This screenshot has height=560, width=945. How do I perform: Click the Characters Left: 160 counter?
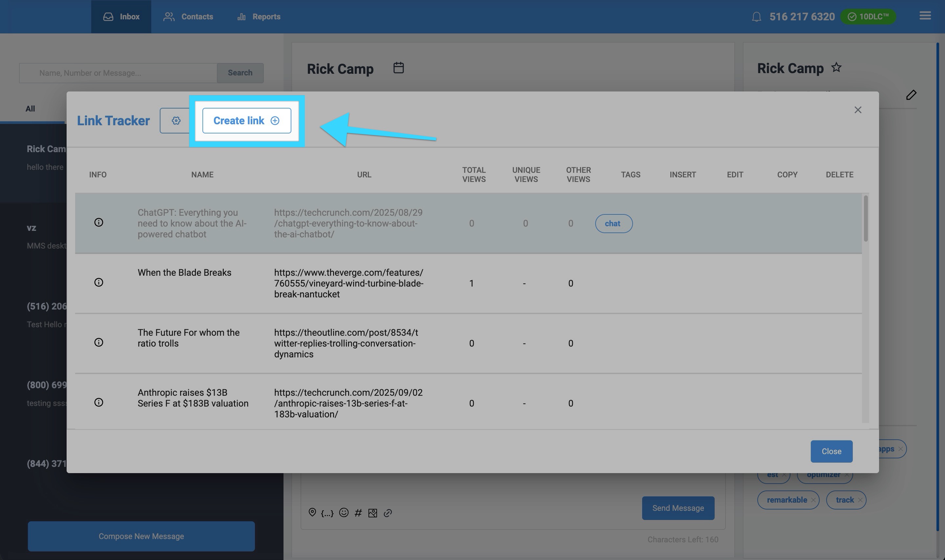coord(682,540)
